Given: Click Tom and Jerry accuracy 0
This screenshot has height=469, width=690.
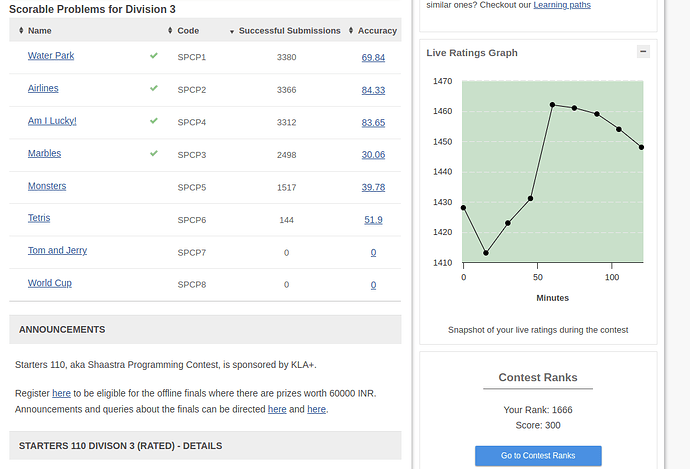Looking at the screenshot, I should 373,253.
